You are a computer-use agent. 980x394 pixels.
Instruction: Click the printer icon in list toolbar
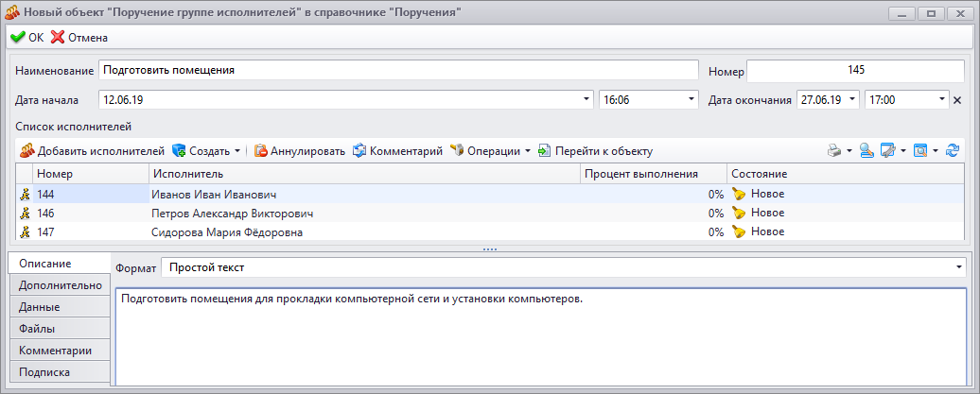point(834,150)
